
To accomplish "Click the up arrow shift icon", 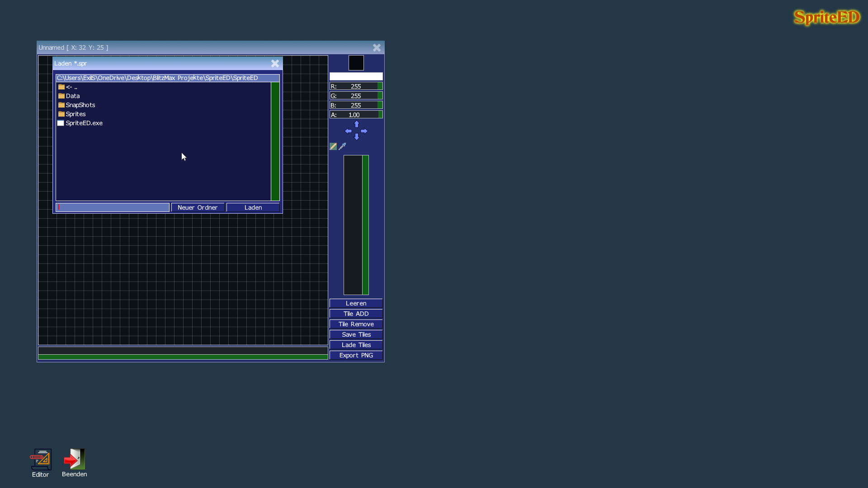I will [x=356, y=124].
